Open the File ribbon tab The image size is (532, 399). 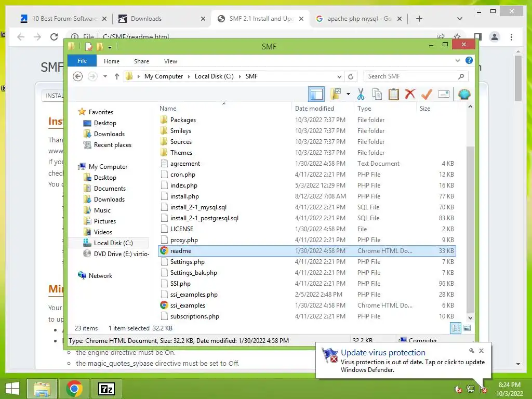(x=82, y=61)
